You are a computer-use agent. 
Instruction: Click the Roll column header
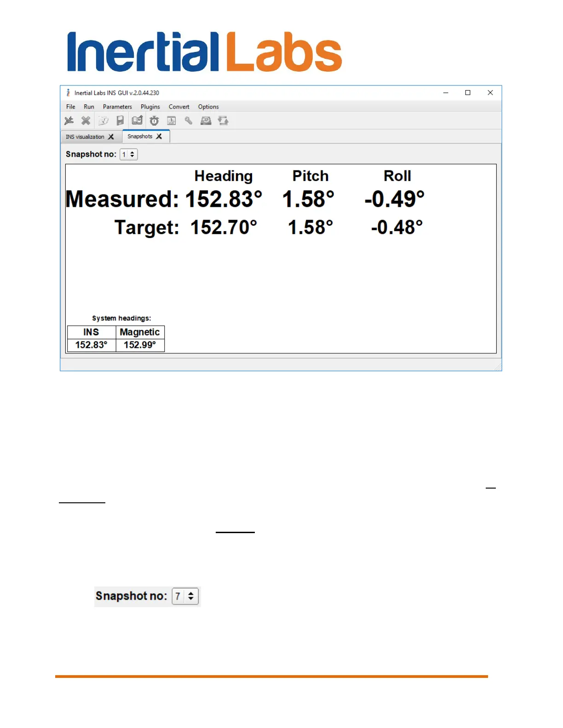tap(397, 176)
